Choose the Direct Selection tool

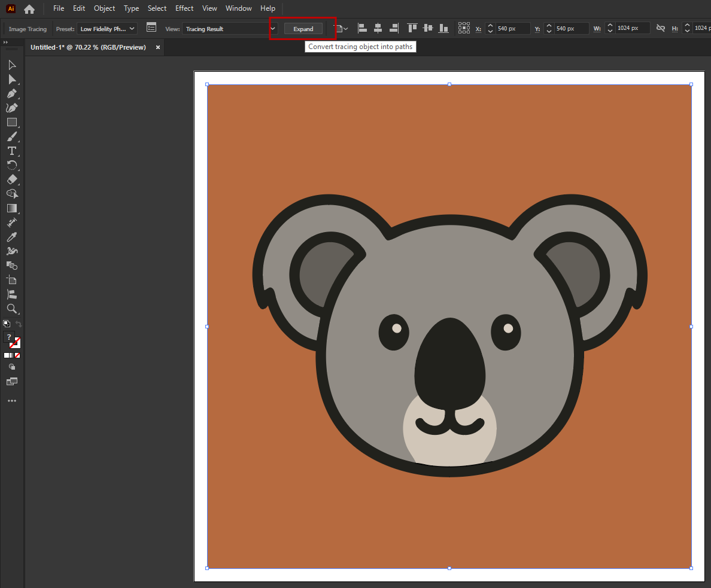pyautogui.click(x=11, y=80)
